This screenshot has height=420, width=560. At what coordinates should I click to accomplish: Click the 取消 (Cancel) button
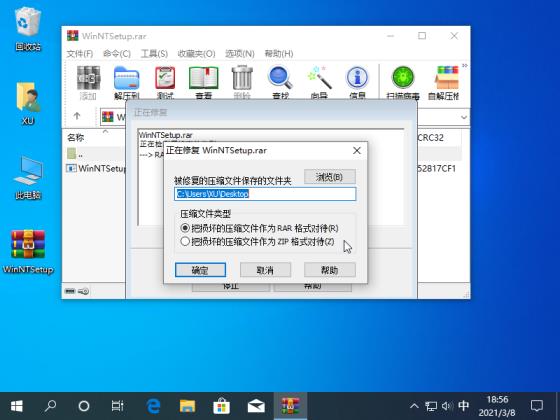pyautogui.click(x=265, y=270)
